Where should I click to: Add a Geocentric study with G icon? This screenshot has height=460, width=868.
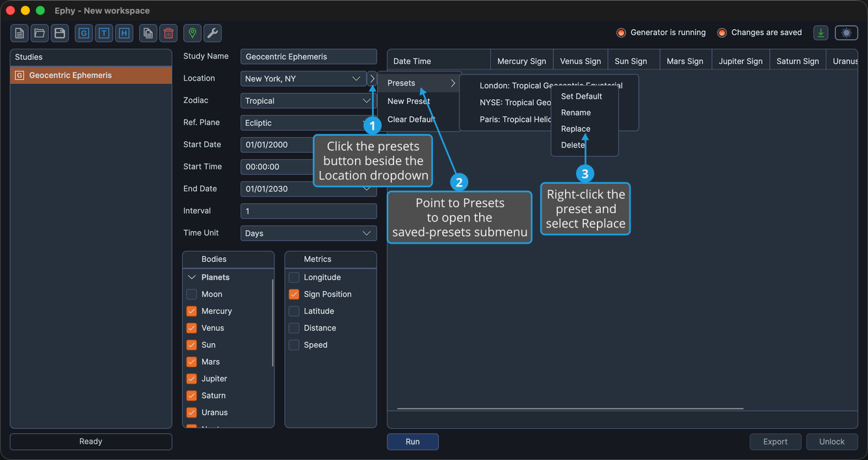click(84, 33)
